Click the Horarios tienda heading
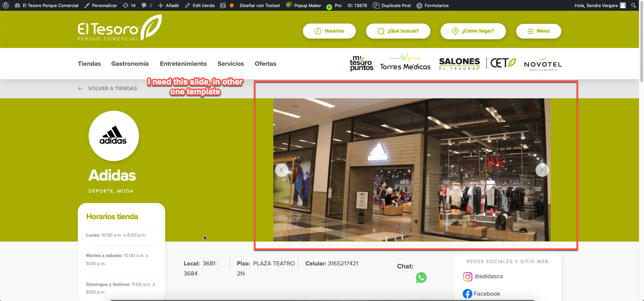Image resolution: width=644 pixels, height=301 pixels. click(112, 216)
